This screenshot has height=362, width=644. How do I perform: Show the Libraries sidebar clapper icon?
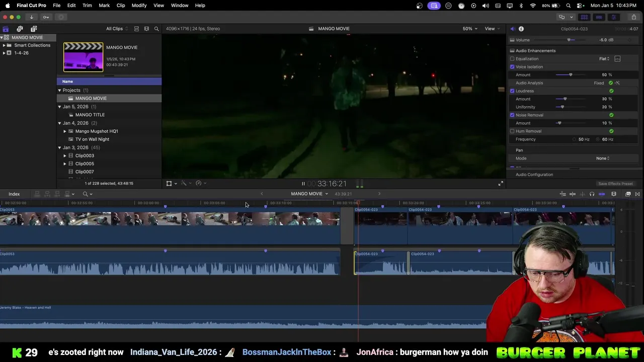click(x=6, y=29)
